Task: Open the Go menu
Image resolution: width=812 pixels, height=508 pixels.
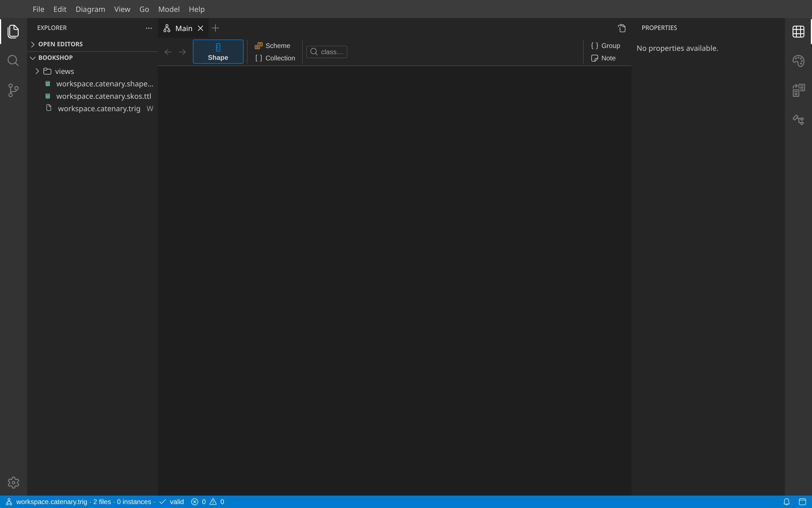Action: point(144,9)
